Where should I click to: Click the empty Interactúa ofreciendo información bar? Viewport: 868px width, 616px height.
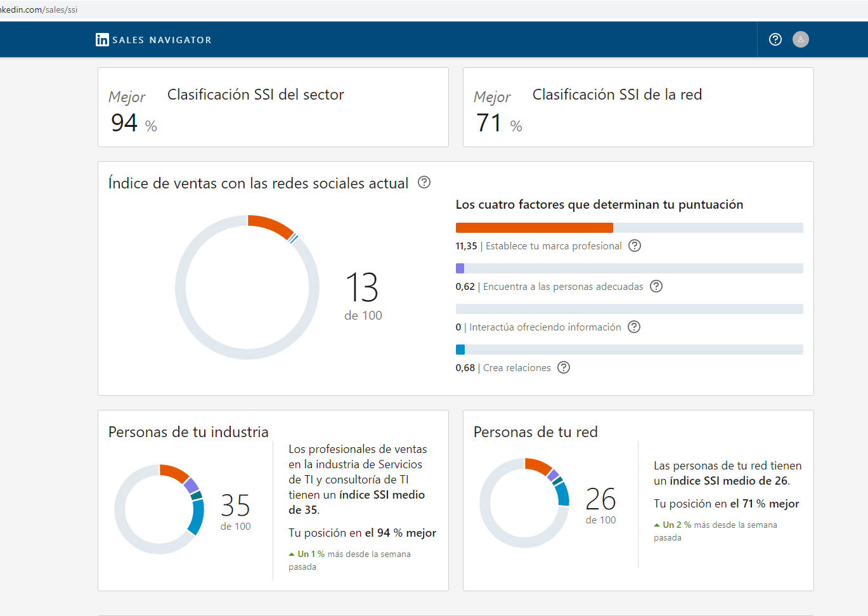(629, 309)
